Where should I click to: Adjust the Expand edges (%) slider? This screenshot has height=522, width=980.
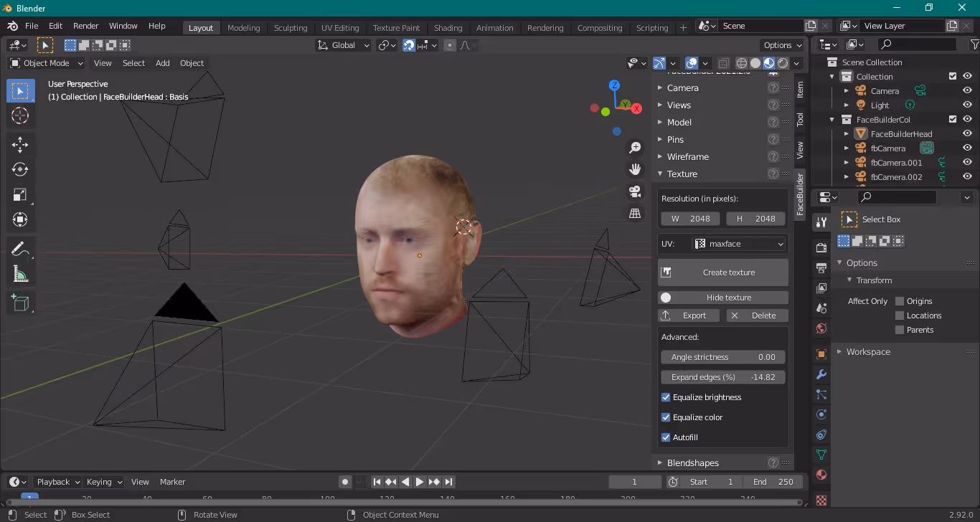(723, 377)
